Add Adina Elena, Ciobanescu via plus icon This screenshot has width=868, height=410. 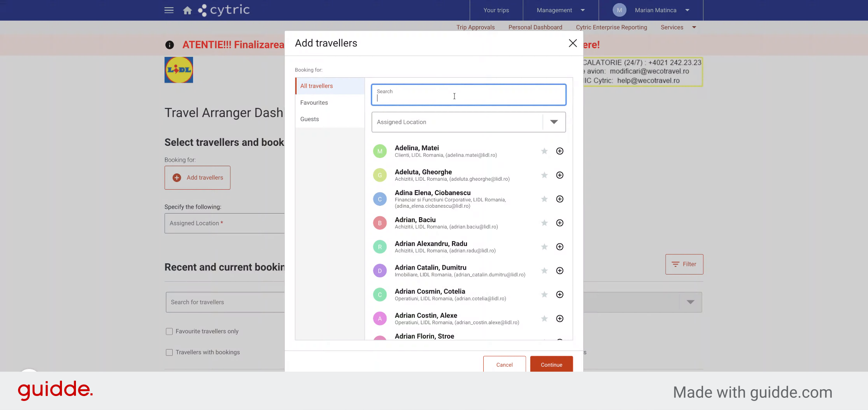(560, 199)
